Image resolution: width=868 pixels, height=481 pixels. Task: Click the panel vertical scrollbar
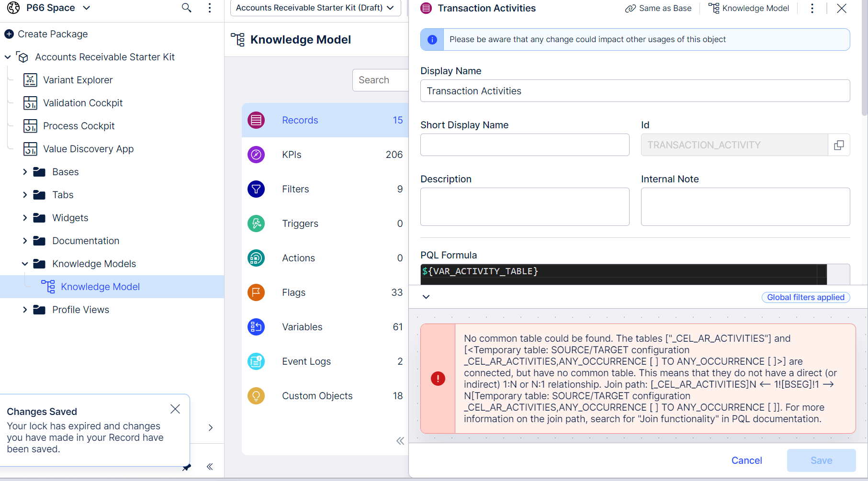tap(864, 57)
